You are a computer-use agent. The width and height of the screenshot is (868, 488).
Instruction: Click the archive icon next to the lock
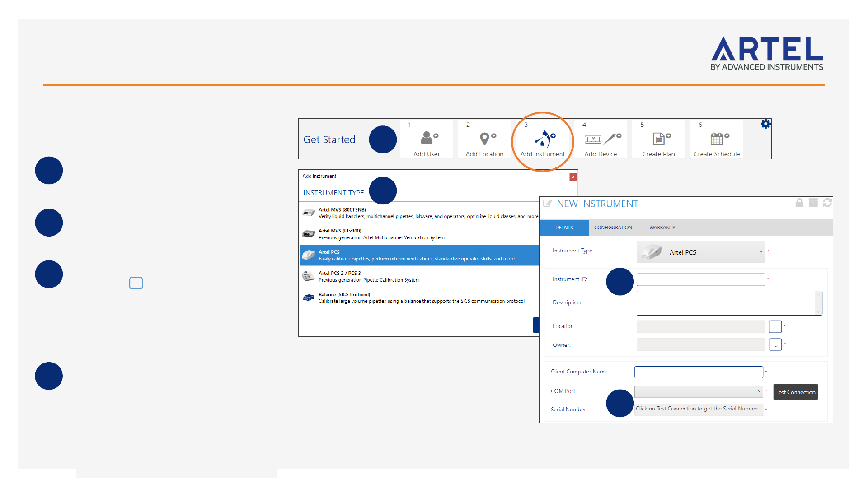click(x=813, y=203)
